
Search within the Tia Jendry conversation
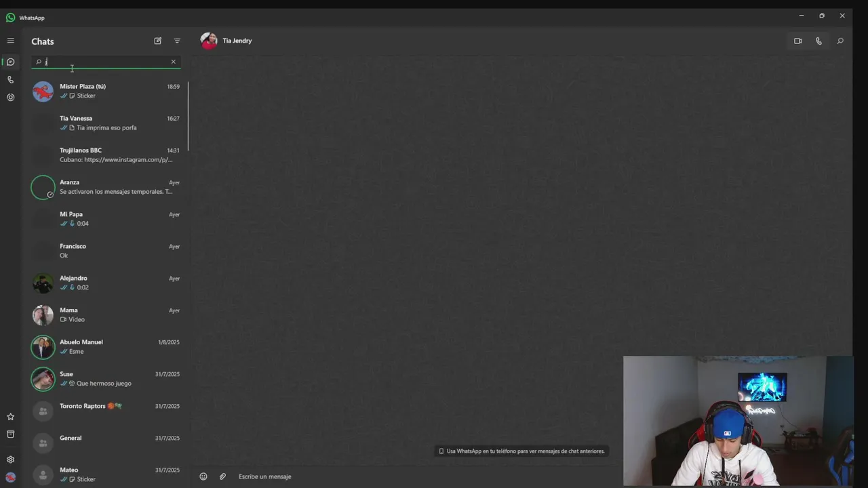pos(840,41)
